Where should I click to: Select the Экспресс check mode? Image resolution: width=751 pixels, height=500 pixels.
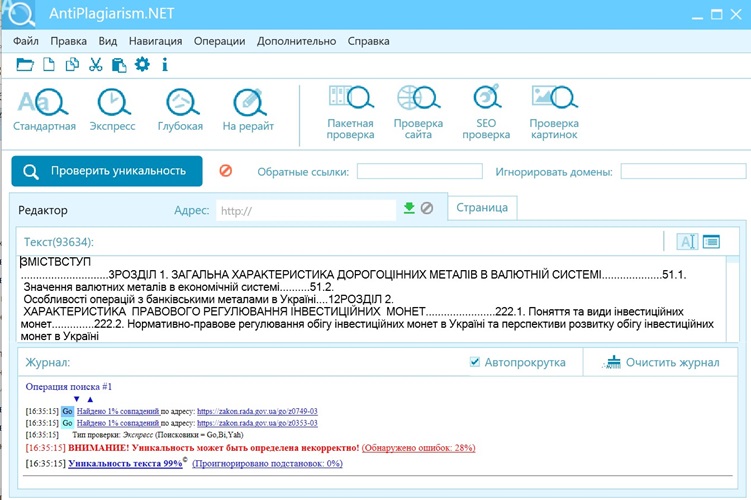(113, 110)
